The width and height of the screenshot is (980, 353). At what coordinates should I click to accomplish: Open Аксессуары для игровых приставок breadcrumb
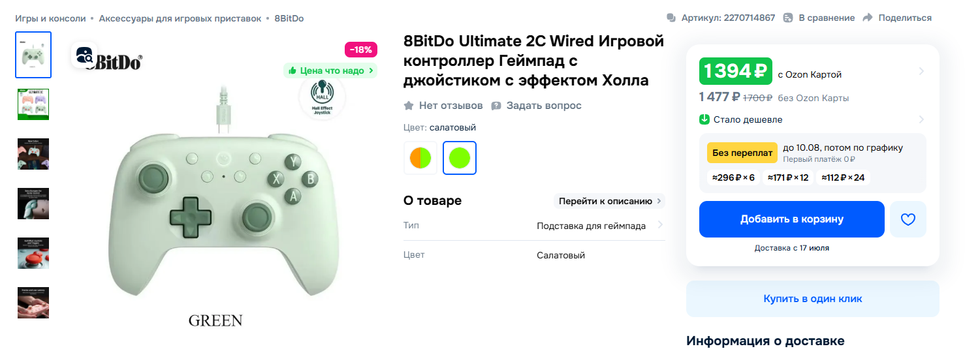180,18
